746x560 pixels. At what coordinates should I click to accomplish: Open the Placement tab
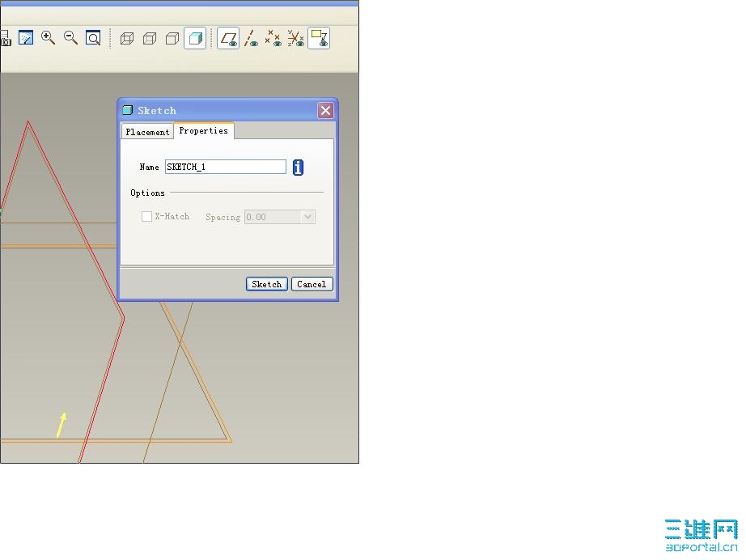coord(147,132)
